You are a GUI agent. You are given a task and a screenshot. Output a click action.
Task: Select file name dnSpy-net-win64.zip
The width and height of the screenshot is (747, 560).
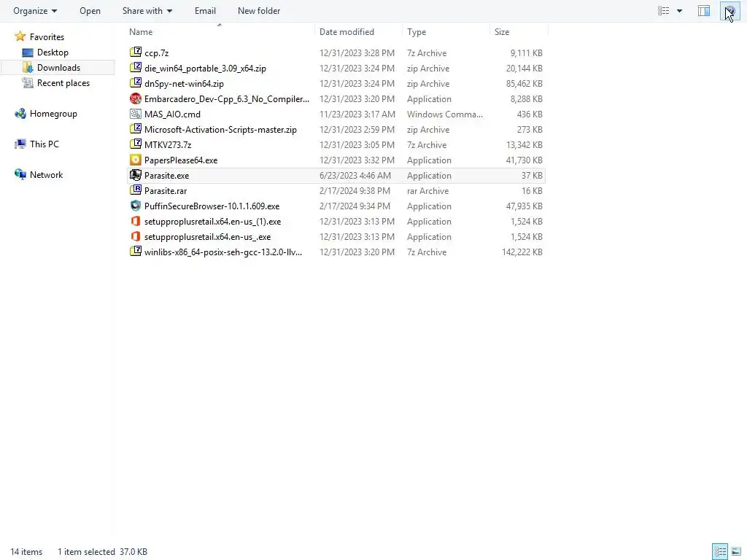click(x=184, y=84)
